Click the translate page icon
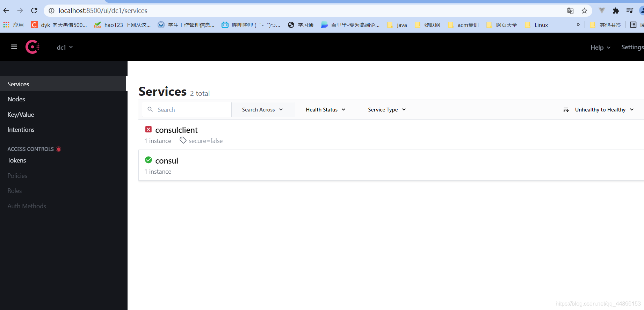This screenshot has width=644, height=310. tap(570, 11)
